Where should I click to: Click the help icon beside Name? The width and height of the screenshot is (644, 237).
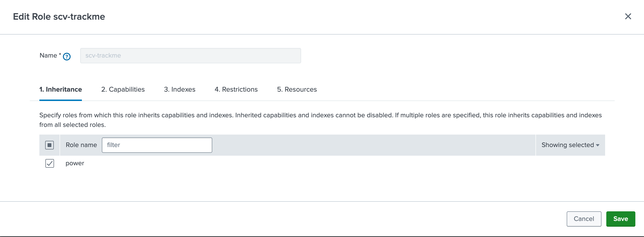(x=67, y=57)
